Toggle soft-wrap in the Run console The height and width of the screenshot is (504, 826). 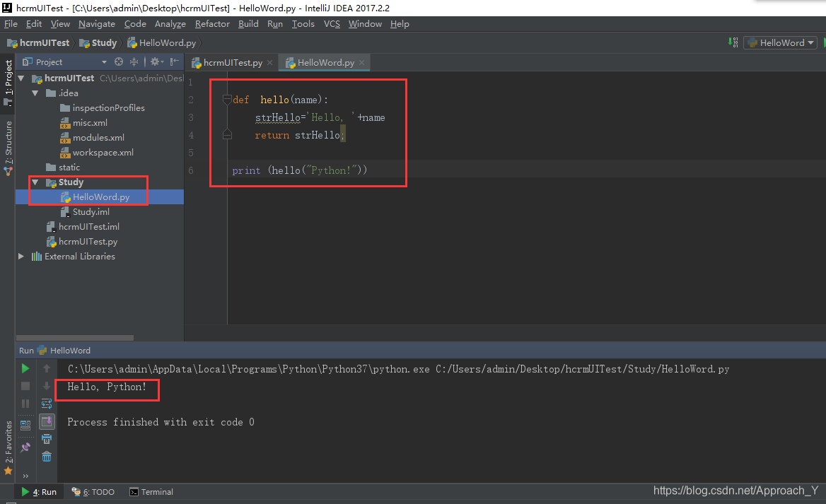47,404
